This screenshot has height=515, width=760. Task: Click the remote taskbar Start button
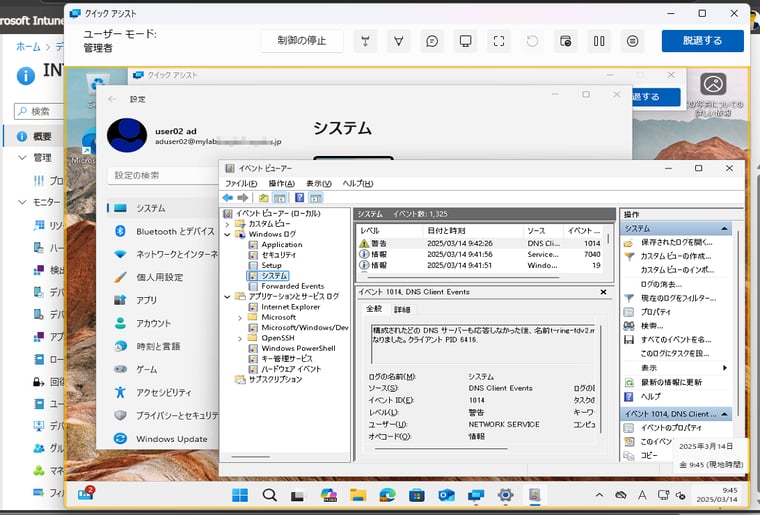coord(240,495)
